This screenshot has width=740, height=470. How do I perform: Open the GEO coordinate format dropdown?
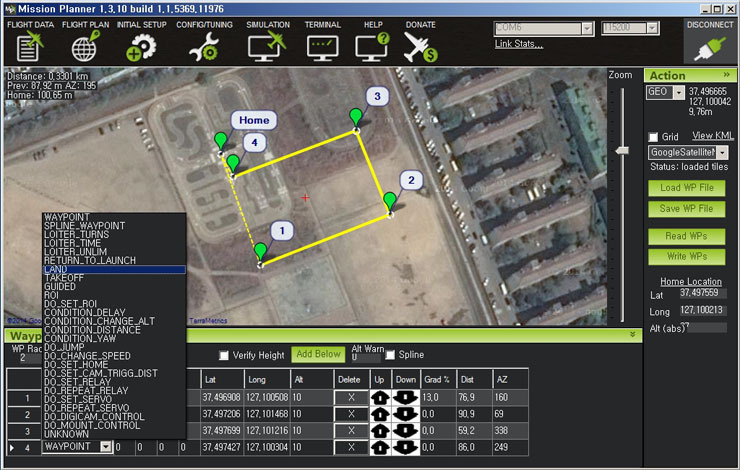click(x=679, y=92)
